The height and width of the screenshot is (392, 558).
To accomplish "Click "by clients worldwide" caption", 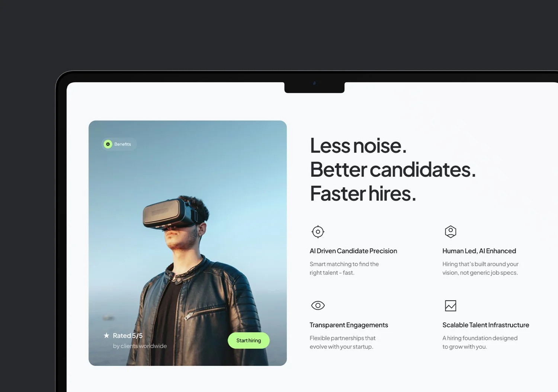I will (x=140, y=346).
